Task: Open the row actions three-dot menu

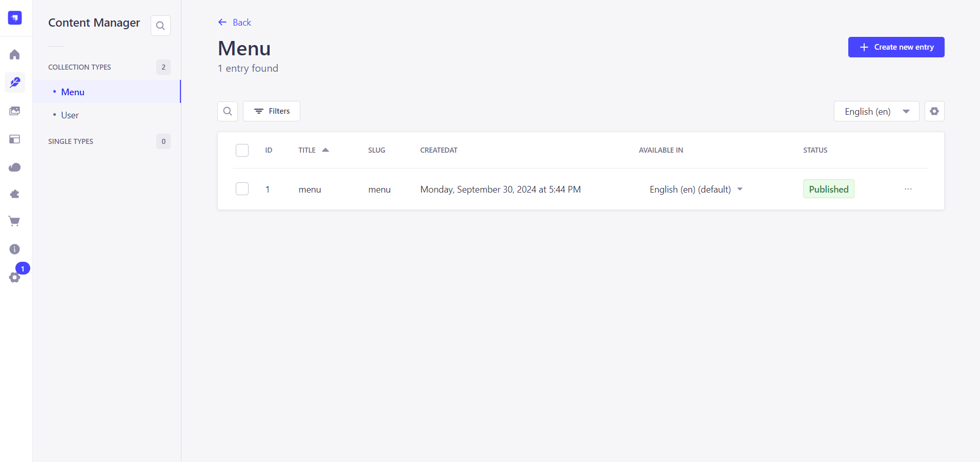Action: coord(908,189)
